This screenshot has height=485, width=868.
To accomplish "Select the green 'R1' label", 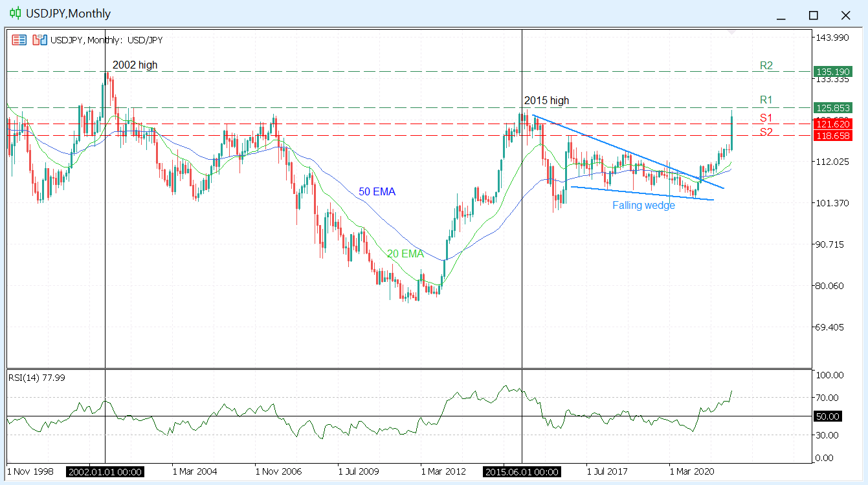I will tap(766, 100).
